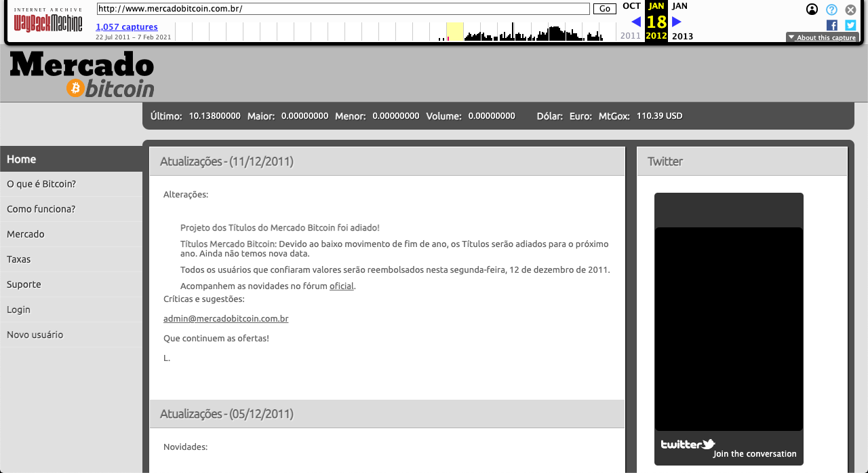Open the Taxas menu item
Screen dimensions: 868x473
pos(71,259)
